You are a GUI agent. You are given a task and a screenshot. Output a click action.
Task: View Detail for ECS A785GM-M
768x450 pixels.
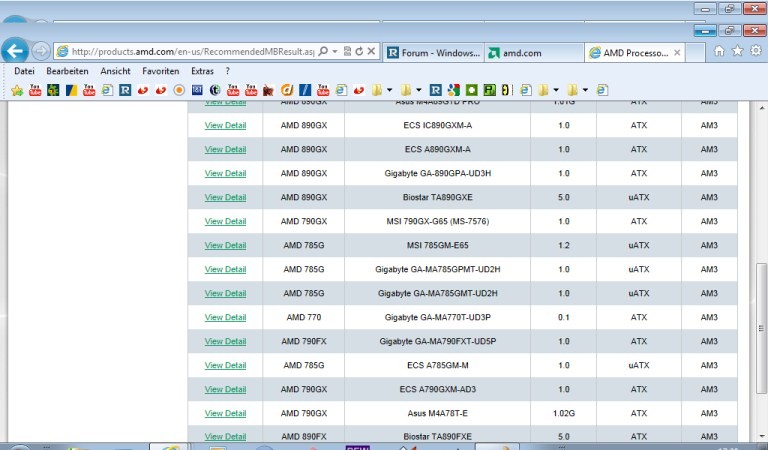click(225, 365)
